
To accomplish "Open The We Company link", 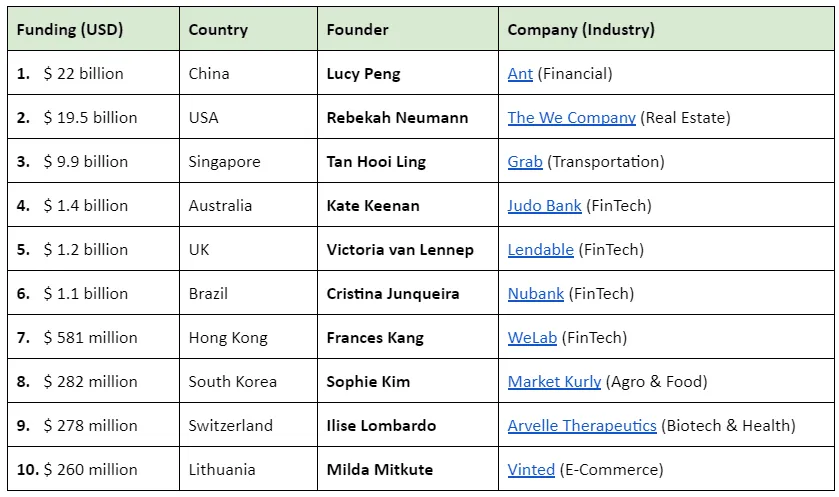I will pos(571,118).
